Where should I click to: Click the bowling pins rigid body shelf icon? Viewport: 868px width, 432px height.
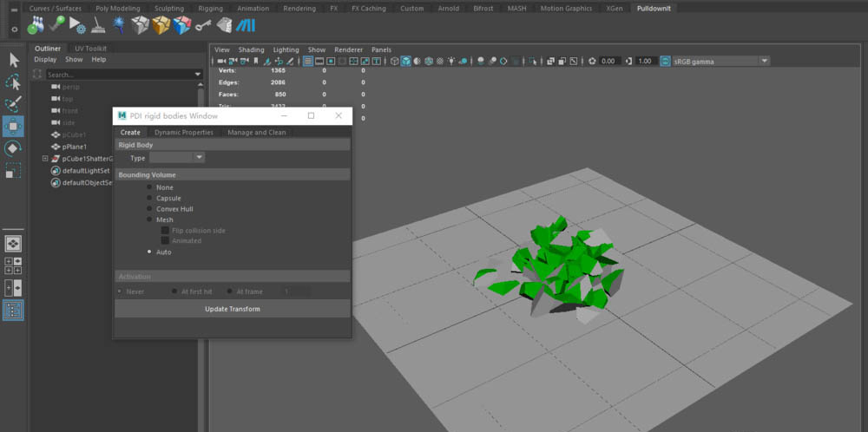36,25
